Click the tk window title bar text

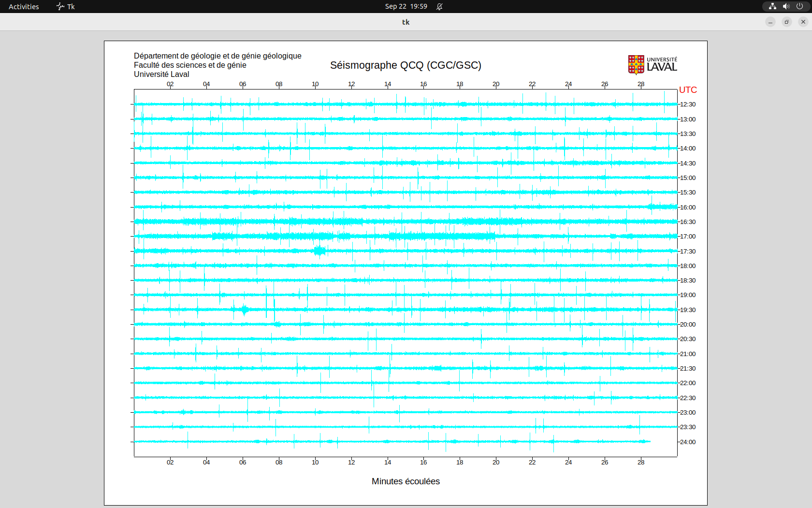pos(406,22)
